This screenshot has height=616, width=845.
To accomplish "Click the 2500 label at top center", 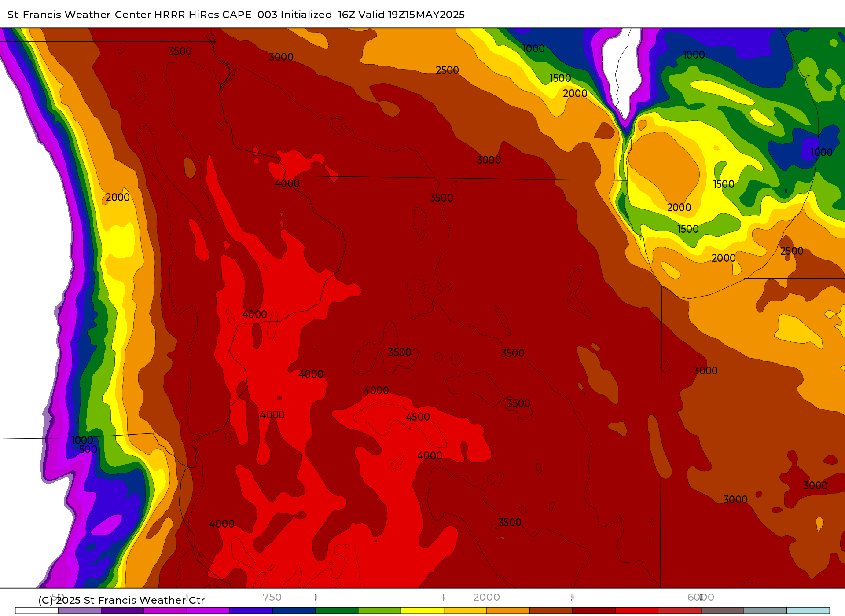I will [447, 70].
